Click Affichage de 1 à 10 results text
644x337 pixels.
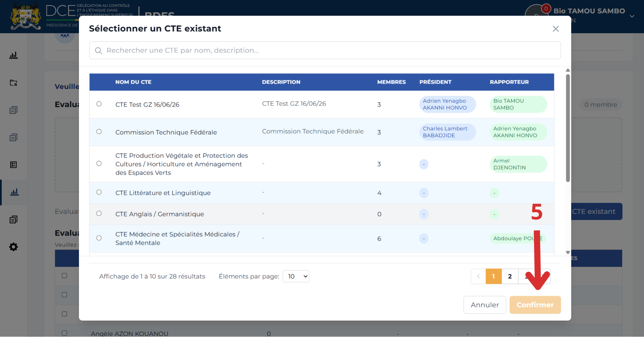[152, 276]
